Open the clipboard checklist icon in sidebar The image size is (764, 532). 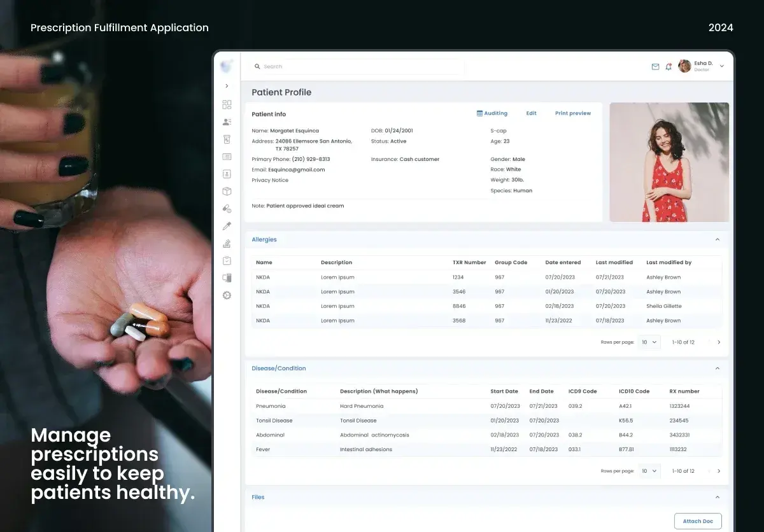coord(227,260)
